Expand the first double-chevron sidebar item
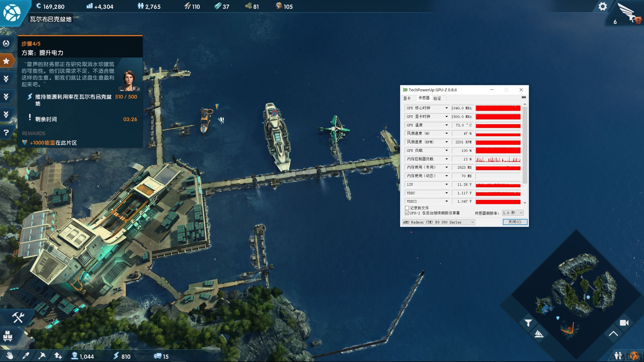Screen dimensions: 644x362 [x=6, y=79]
